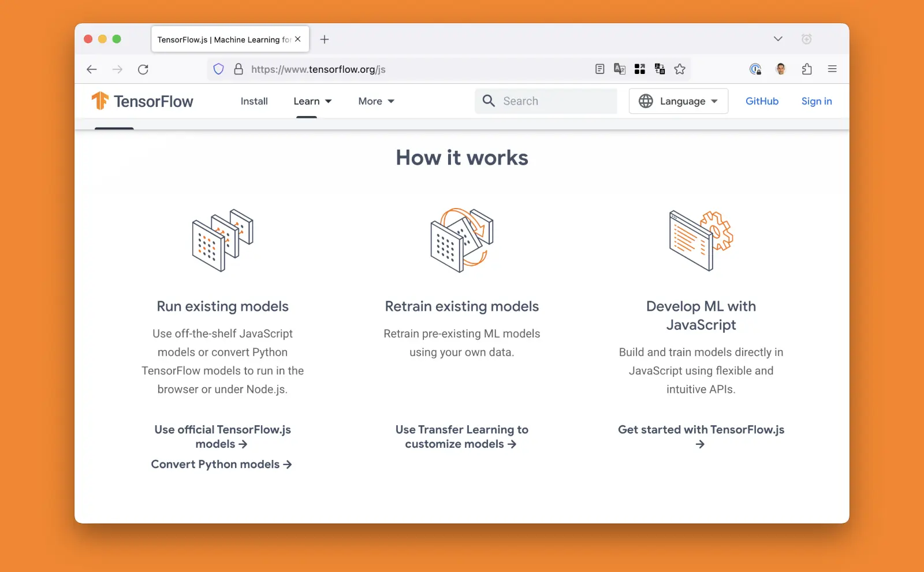
Task: Open the 1Password extension icon
Action: [x=757, y=69]
